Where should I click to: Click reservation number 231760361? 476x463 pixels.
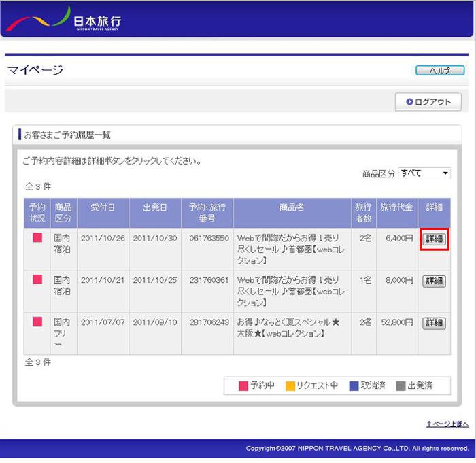pyautogui.click(x=209, y=280)
